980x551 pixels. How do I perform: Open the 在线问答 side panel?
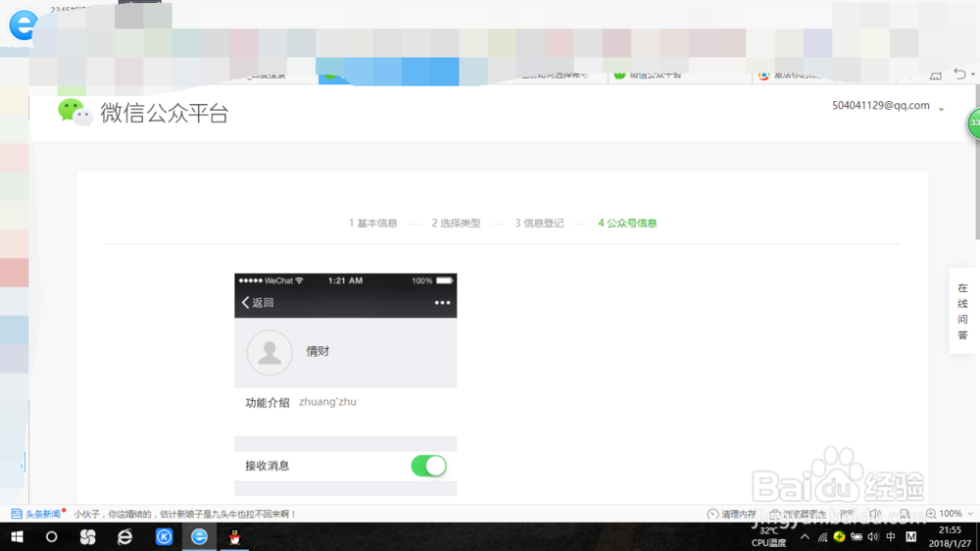coord(962,311)
